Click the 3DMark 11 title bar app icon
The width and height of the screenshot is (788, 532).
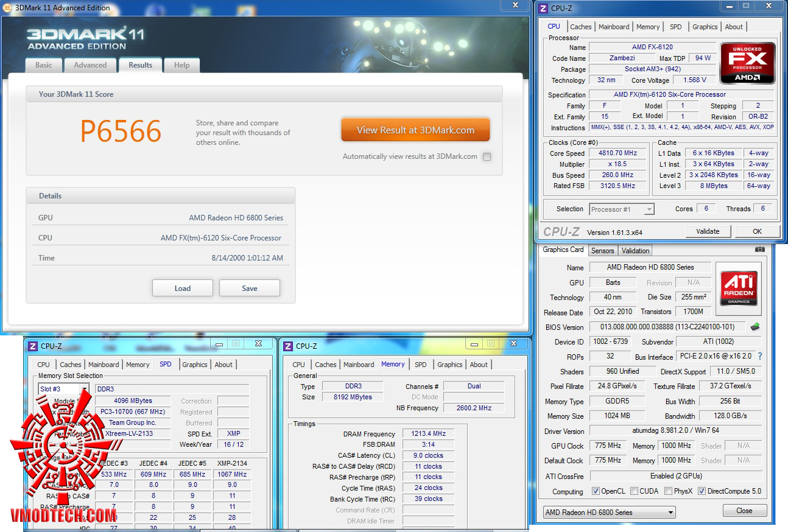tap(7, 8)
